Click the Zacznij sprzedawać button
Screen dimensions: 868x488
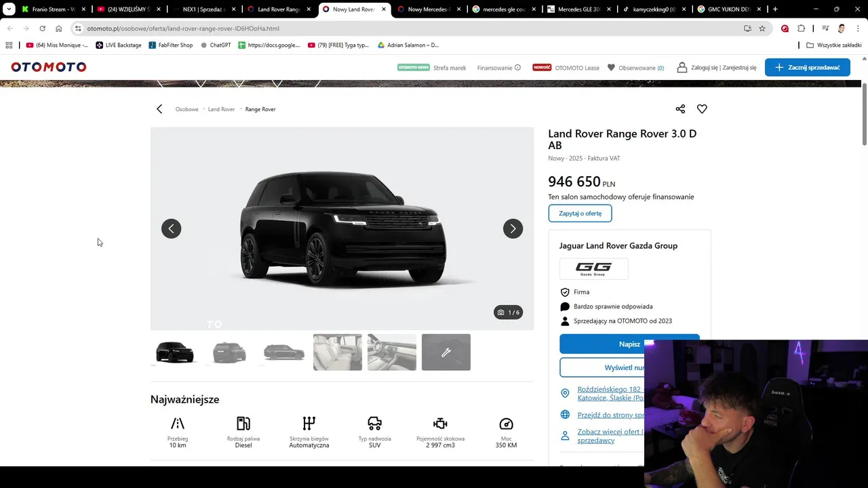tap(807, 67)
